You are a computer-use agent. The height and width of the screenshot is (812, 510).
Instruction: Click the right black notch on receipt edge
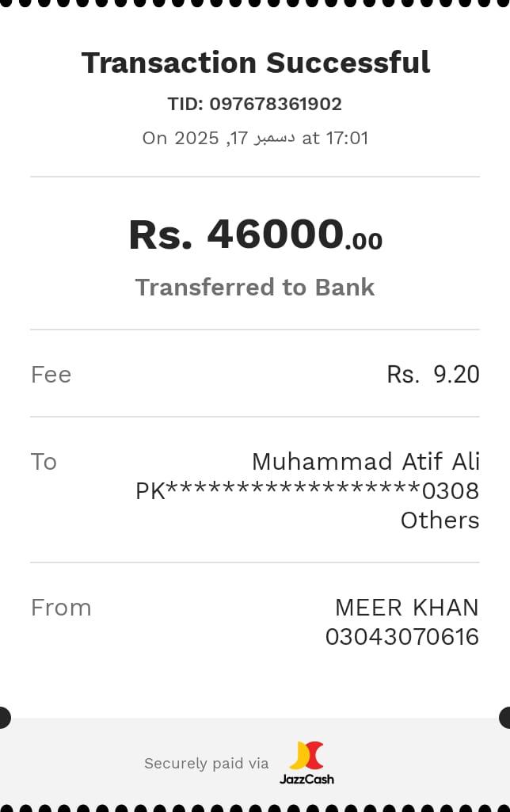(505, 718)
